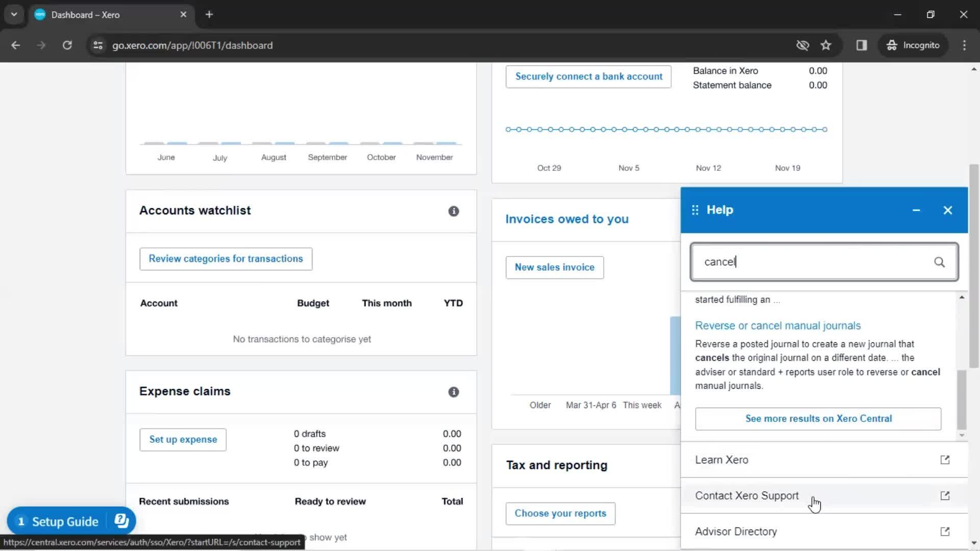Viewport: 980px width, 551px height.
Task: Reload the Xero dashboard page
Action: pyautogui.click(x=67, y=45)
